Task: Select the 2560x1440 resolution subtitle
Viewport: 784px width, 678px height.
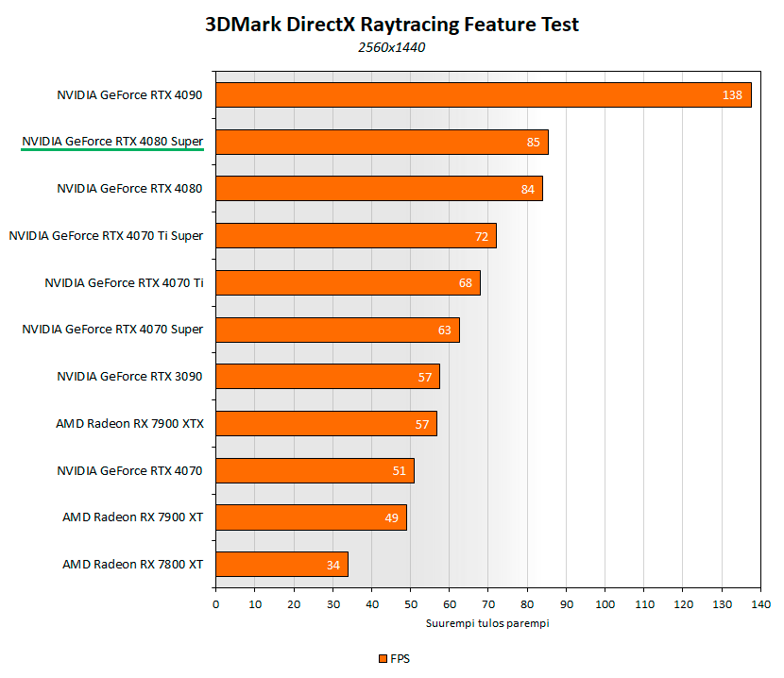Action: [391, 47]
